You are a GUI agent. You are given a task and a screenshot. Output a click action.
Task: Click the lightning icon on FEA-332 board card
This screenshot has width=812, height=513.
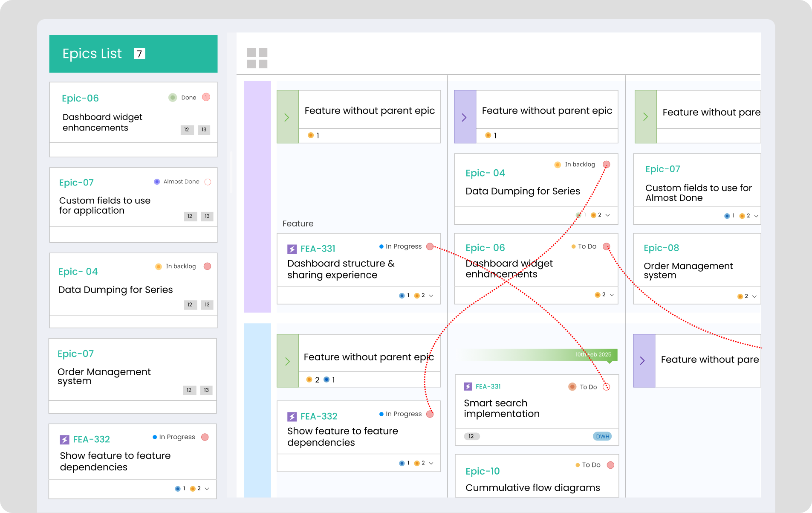point(292,416)
